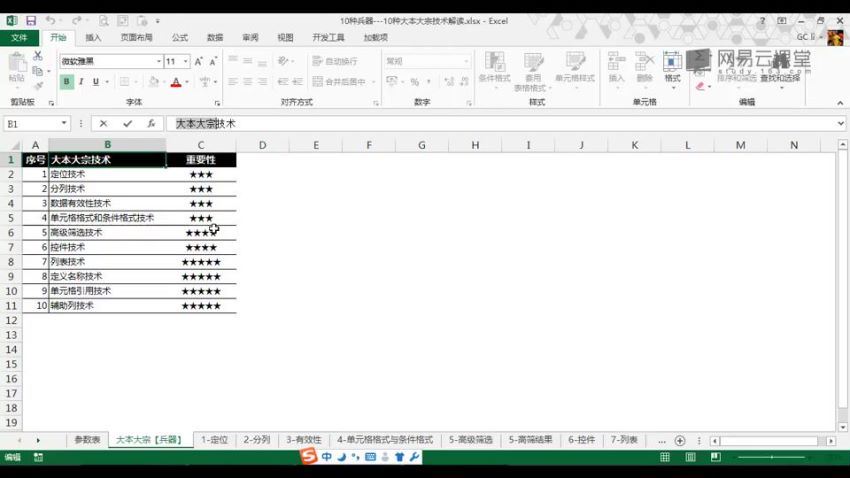Click the Save icon in quick access toolbar
This screenshot has width=850, height=478.
31,21
